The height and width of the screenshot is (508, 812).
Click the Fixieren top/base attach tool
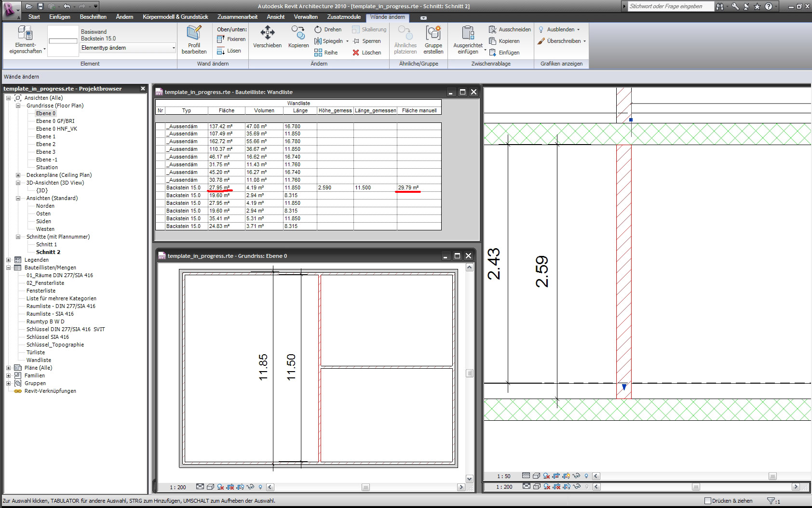pos(231,39)
